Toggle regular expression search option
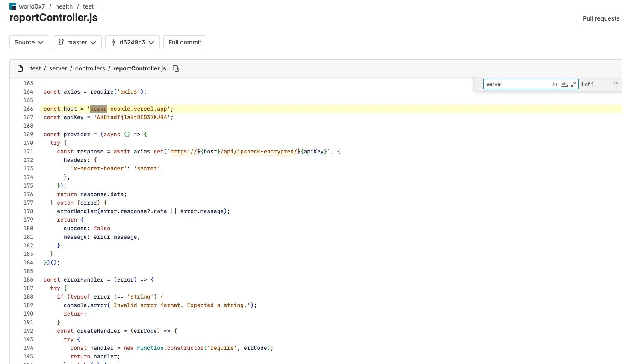 (573, 84)
